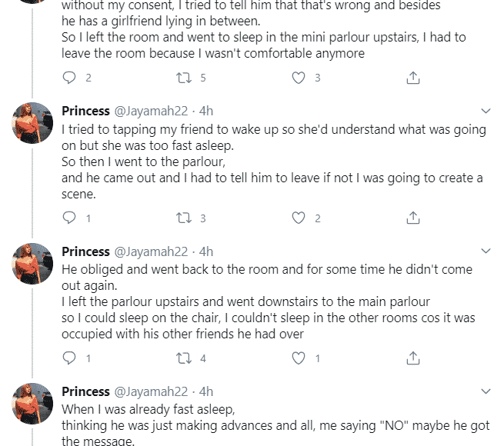Reply to the tweet about creating a scene
The width and height of the screenshot is (504, 446).
[69, 218]
